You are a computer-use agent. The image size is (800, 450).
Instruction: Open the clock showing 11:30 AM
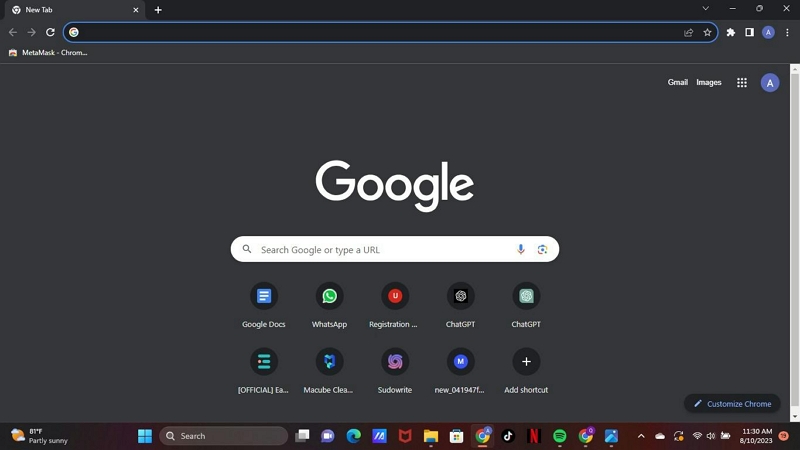tap(756, 436)
